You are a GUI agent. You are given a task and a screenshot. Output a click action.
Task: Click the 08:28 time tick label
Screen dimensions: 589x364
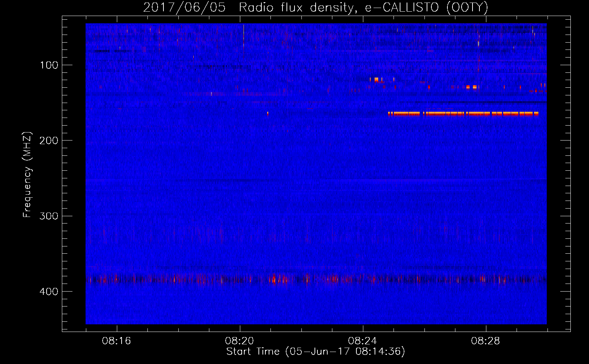tap(486, 341)
